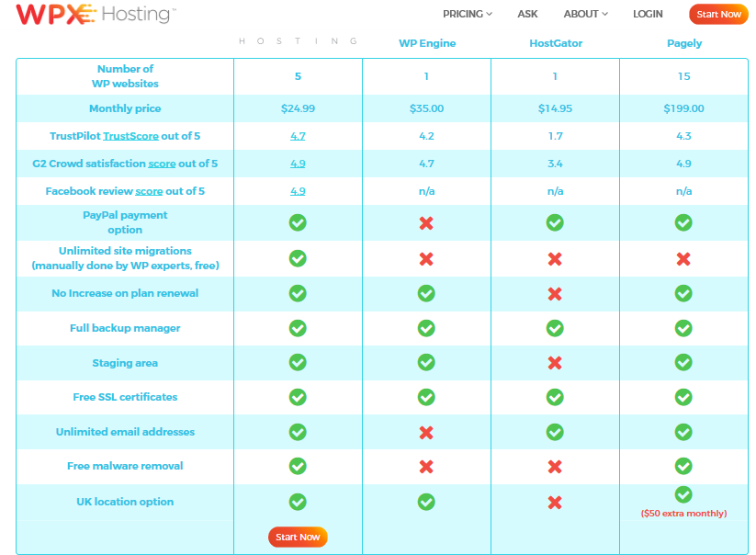Click the HostGator red X for plan renewal increase

[555, 294]
